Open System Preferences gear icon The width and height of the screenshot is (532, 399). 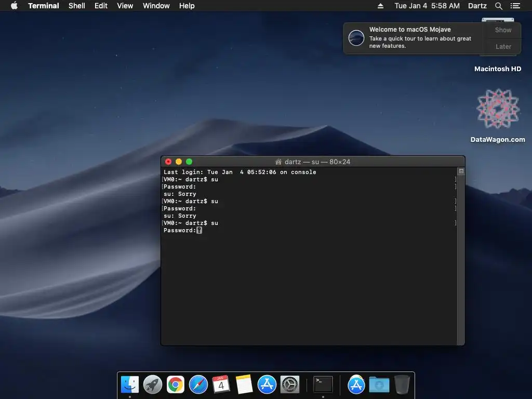click(290, 385)
